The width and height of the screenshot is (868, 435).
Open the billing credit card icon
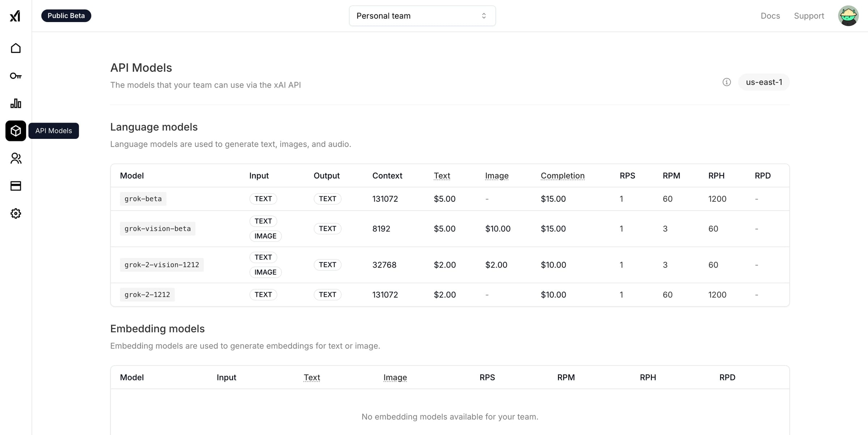[x=16, y=186]
